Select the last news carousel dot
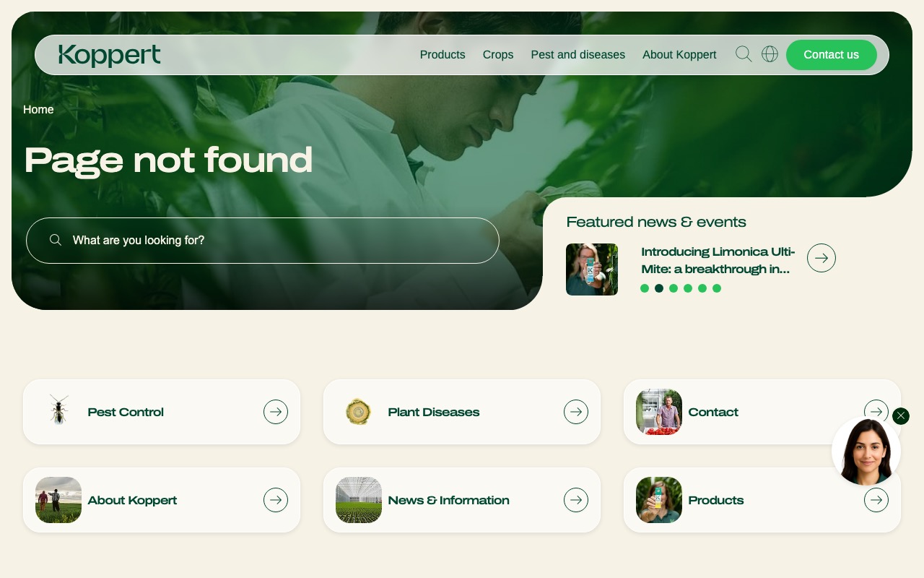The width and height of the screenshot is (924, 578). coord(717,288)
